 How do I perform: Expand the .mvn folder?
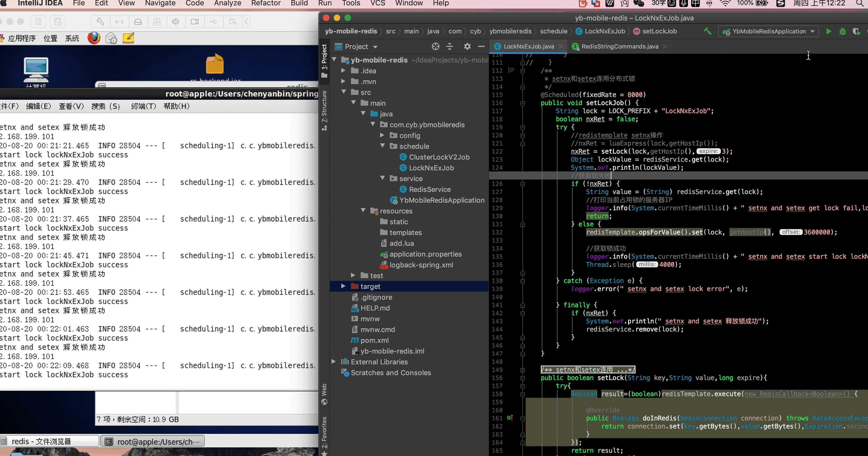pyautogui.click(x=343, y=81)
